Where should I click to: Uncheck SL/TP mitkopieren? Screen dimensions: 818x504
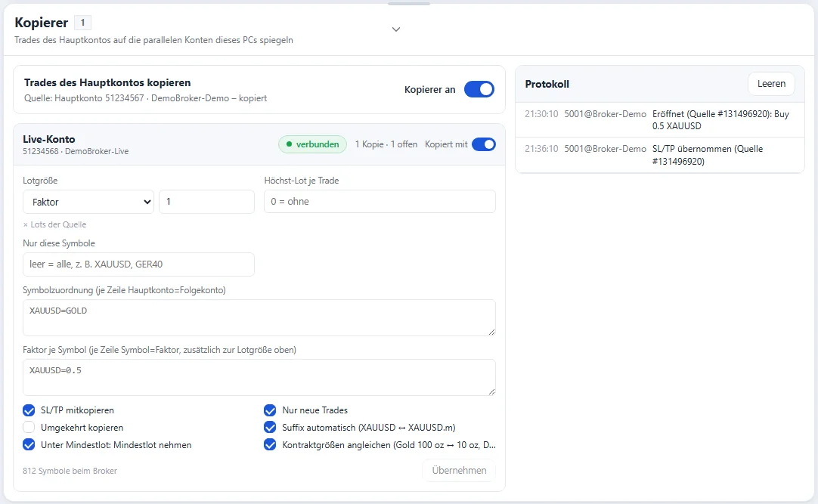29,410
